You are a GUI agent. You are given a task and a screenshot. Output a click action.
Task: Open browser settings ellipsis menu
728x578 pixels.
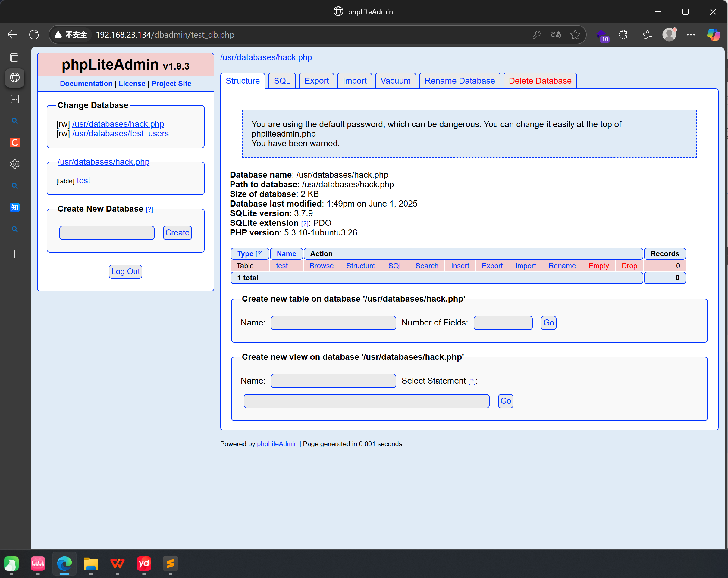click(x=691, y=34)
